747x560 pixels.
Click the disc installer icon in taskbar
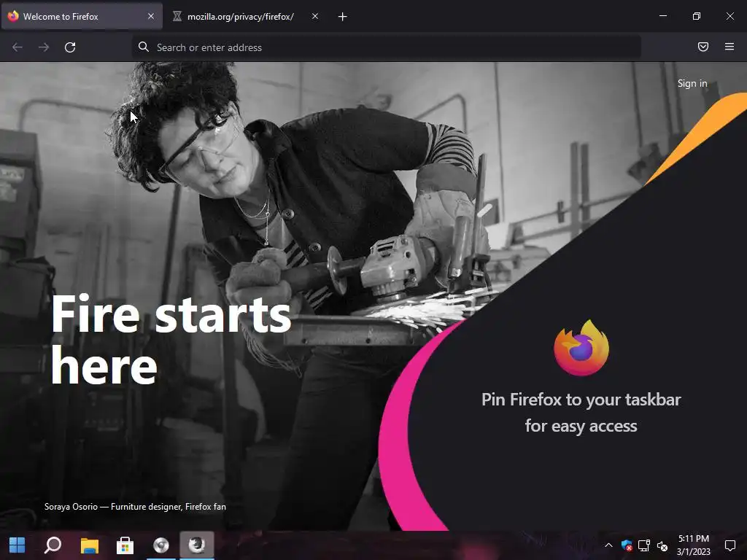click(x=161, y=545)
